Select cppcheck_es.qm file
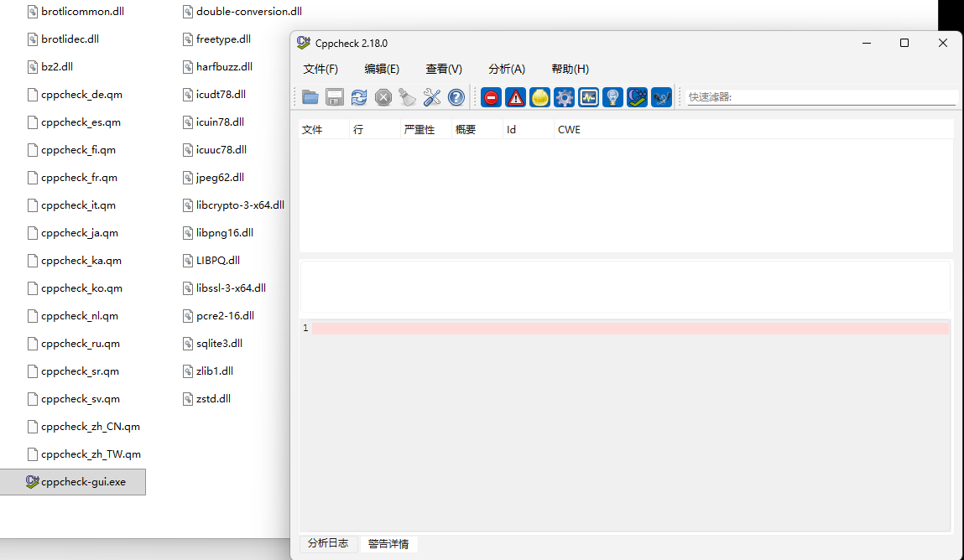Screen dimensions: 964x560 [74, 122]
